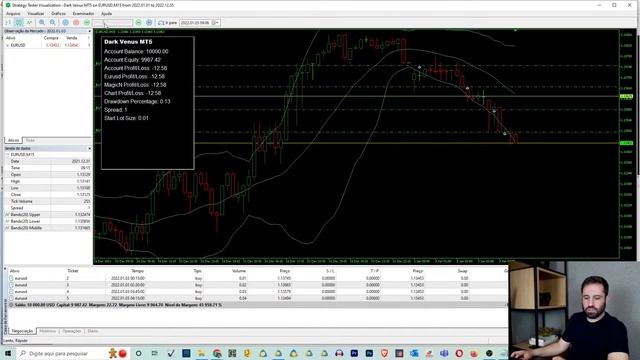Zoom out of the chart
640x360 pixels.
coord(53,22)
